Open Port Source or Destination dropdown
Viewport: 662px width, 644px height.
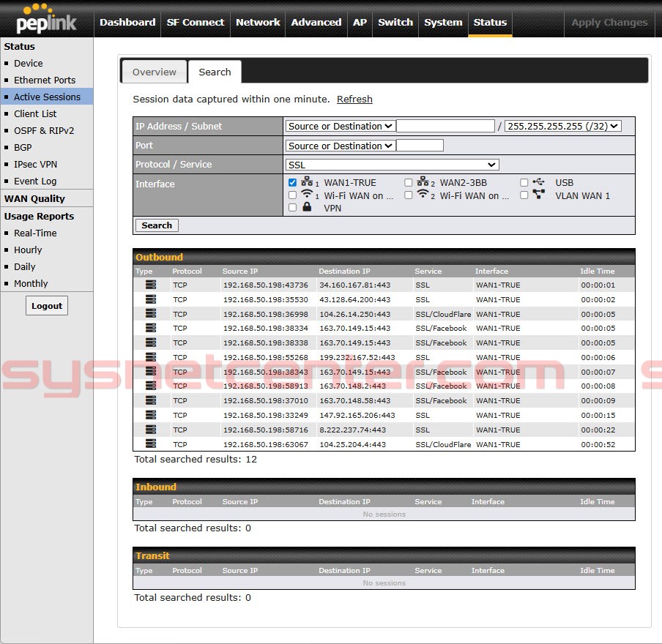coord(341,146)
